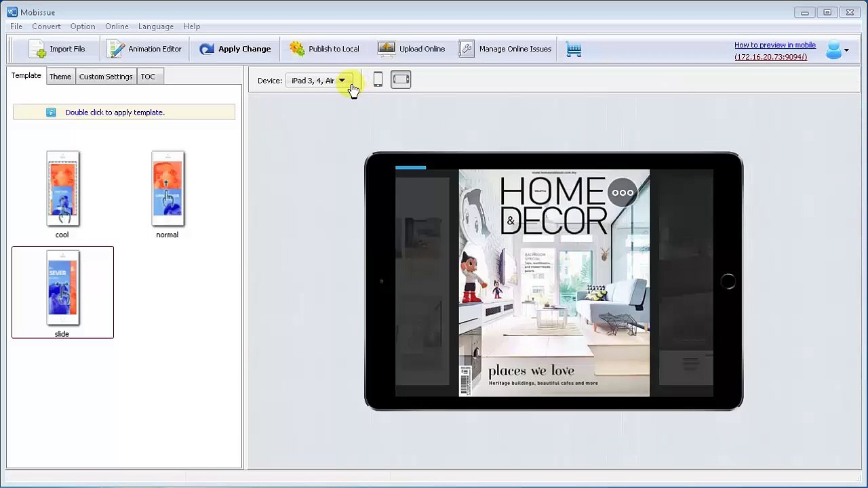Minimize the Mobissue window
Viewport: 868px width, 488px height.
(x=805, y=12)
